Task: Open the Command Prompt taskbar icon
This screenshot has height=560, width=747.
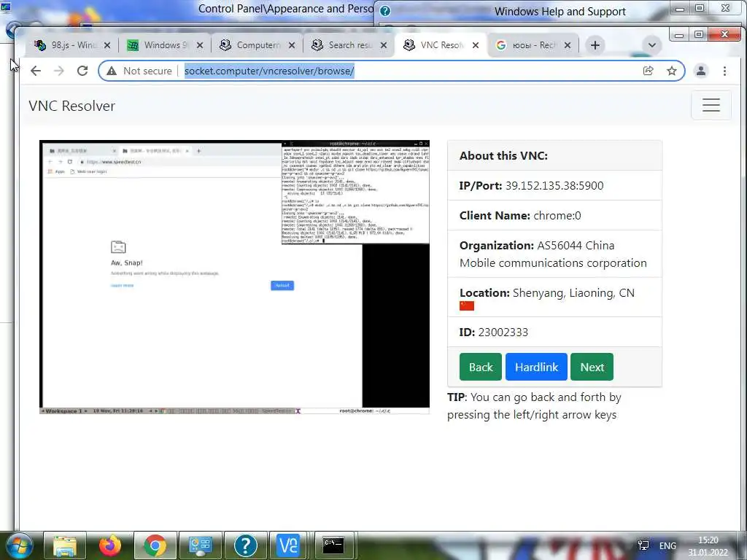Action: pyautogui.click(x=333, y=545)
